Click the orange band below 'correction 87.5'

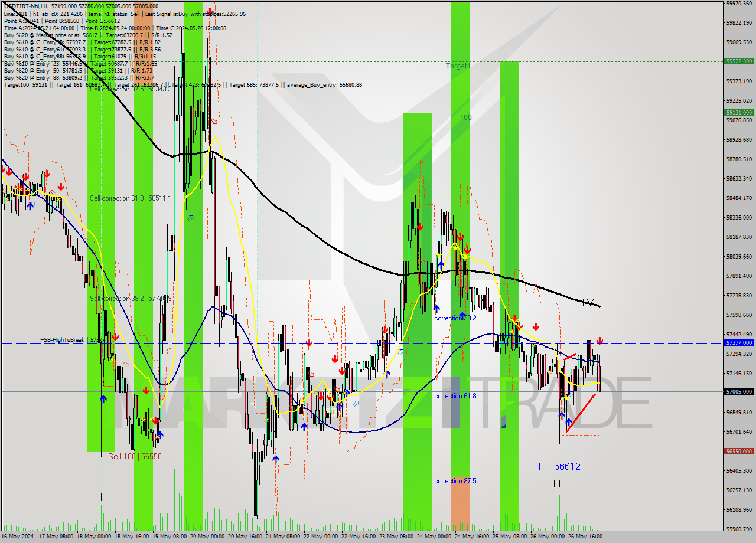click(460, 502)
